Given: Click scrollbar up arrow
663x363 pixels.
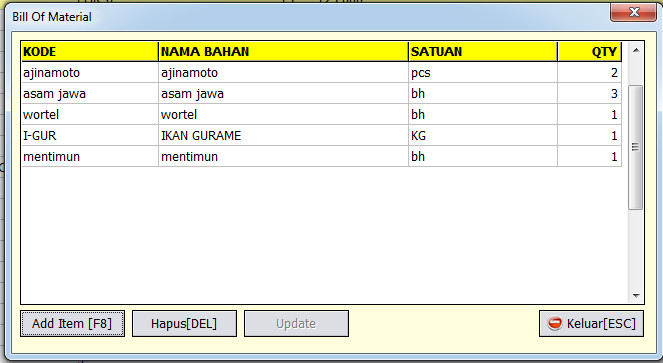Looking at the screenshot, I should pos(636,51).
